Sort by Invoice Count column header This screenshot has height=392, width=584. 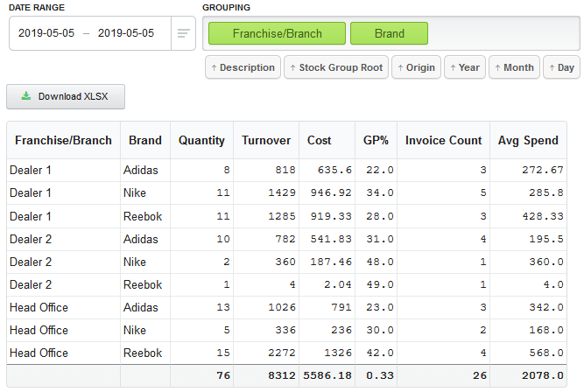click(443, 140)
